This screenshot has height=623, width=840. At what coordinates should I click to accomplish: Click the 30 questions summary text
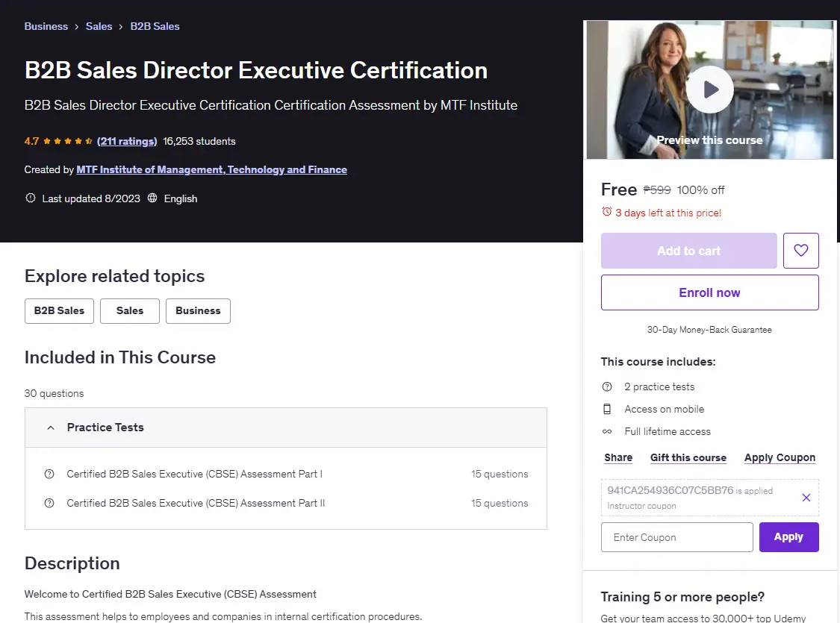(x=54, y=393)
